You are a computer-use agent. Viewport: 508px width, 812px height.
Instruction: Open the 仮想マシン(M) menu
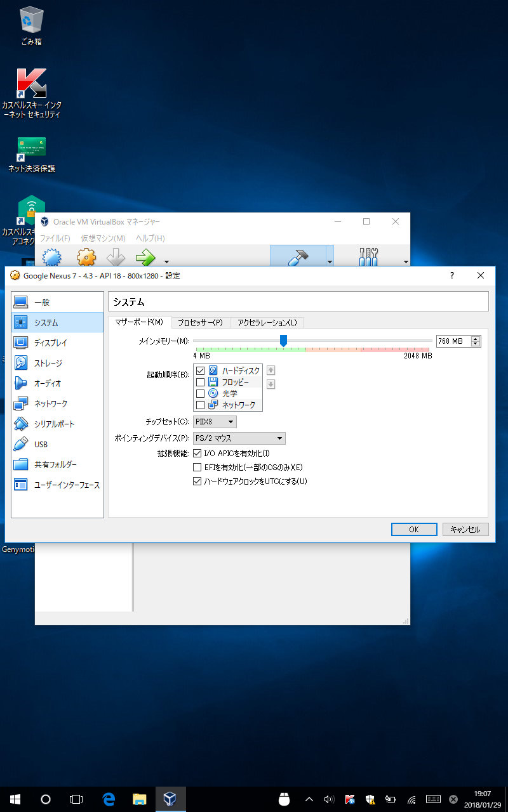[103, 238]
